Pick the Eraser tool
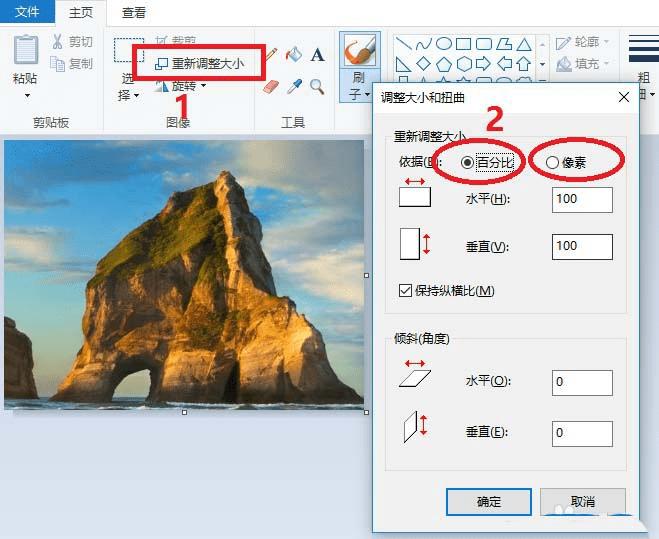 point(271,87)
